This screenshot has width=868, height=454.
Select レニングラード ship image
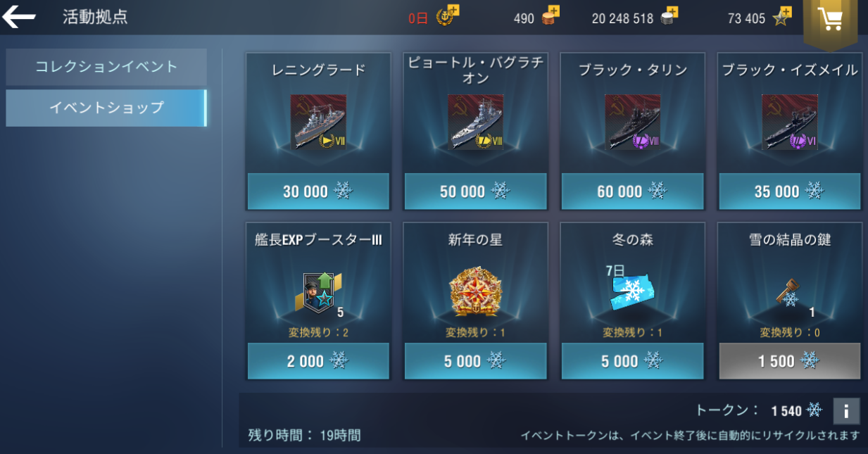318,122
